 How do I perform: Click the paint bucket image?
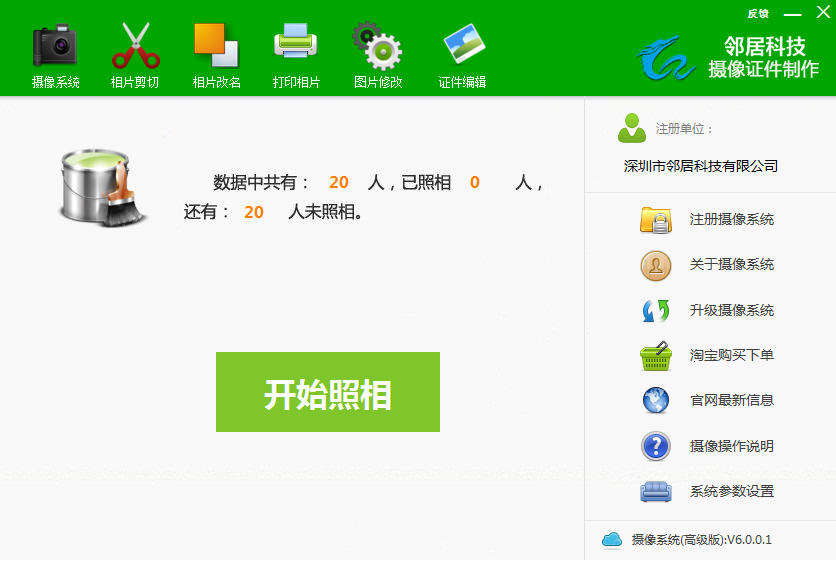[100, 186]
